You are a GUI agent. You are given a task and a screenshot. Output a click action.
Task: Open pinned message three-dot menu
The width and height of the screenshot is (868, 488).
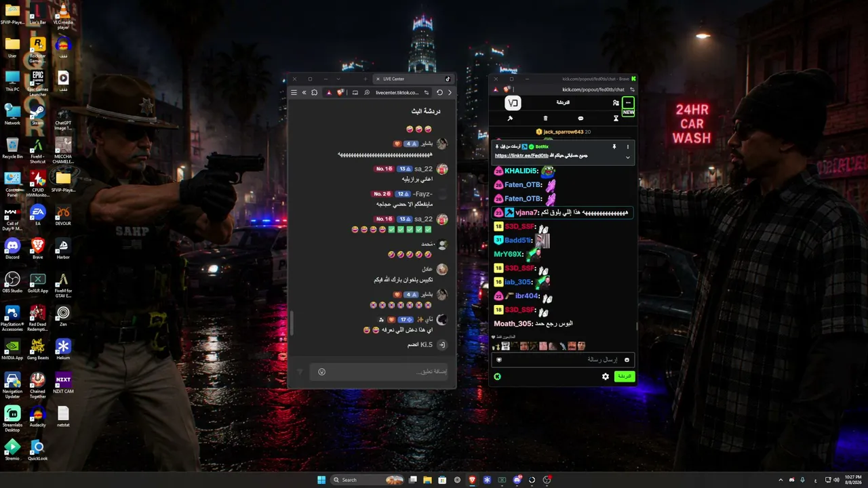click(x=628, y=146)
